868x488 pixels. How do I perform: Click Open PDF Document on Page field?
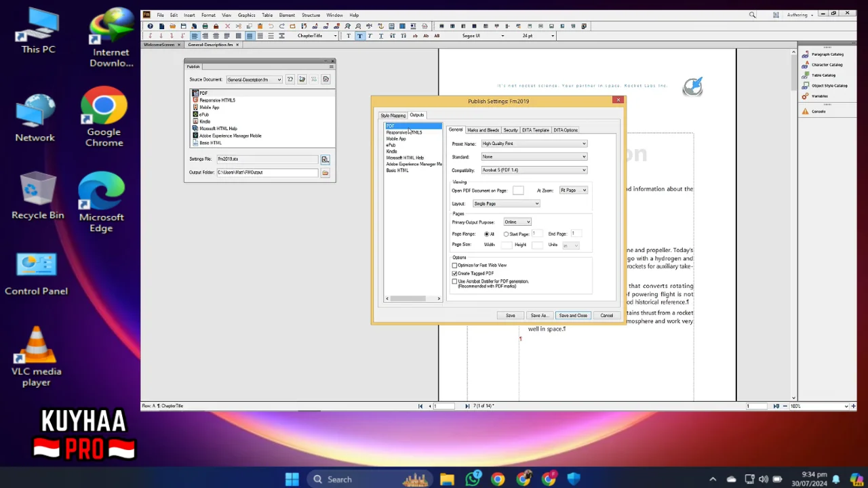coord(518,190)
